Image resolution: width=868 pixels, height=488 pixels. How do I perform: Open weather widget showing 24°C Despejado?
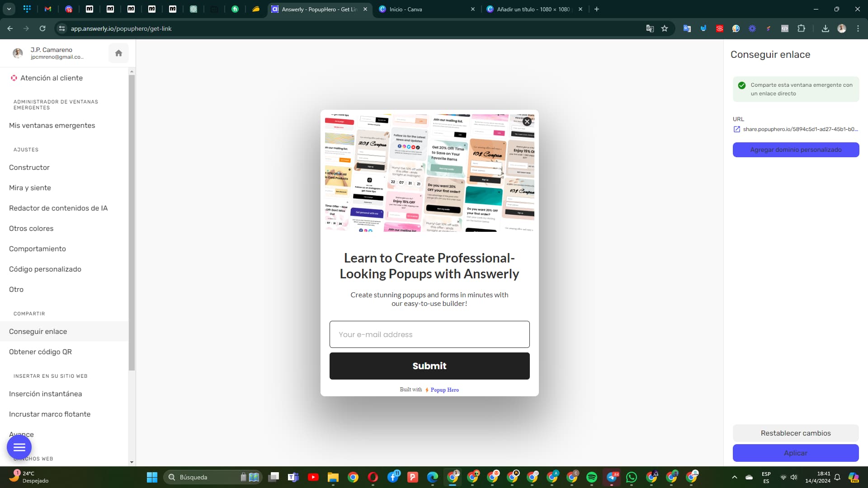pyautogui.click(x=29, y=477)
